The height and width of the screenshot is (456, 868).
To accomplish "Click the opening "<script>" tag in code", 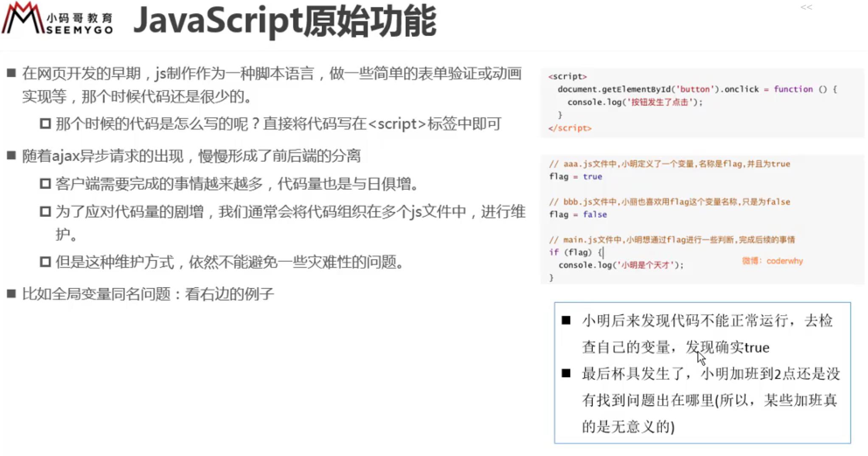I will coord(567,76).
